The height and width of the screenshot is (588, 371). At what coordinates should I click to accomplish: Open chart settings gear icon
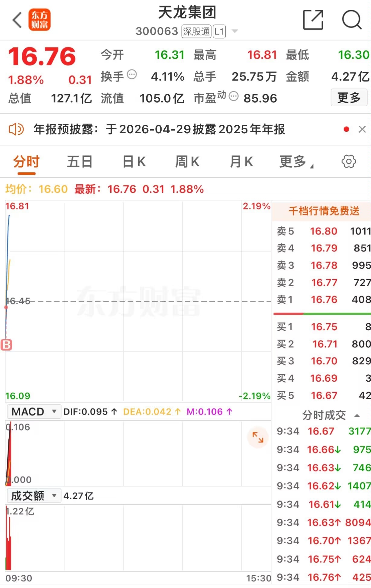pos(349,162)
